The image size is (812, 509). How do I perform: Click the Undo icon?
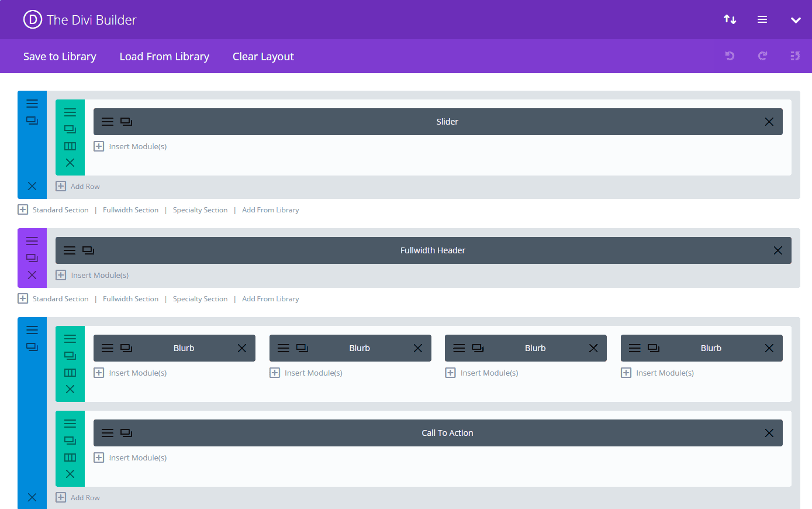click(x=729, y=56)
